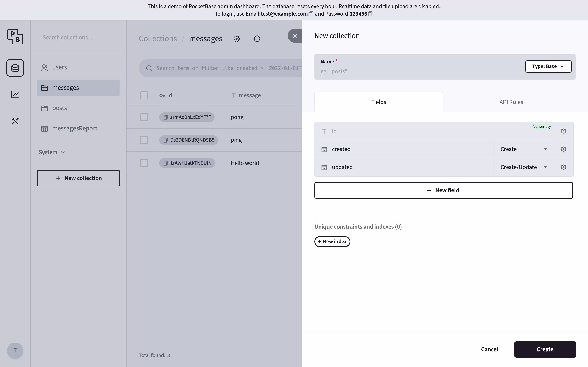
Task: Open settings gear for updated field
Action: 563,167
